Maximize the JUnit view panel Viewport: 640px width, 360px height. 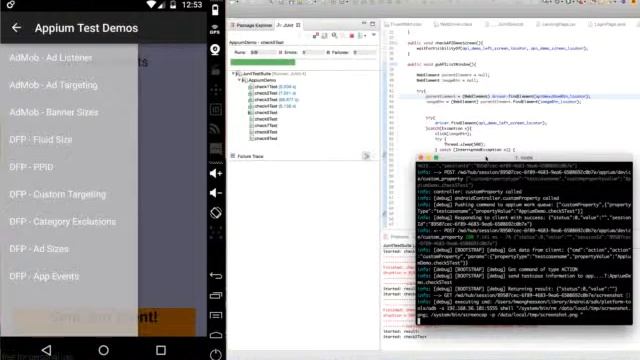coord(373,24)
